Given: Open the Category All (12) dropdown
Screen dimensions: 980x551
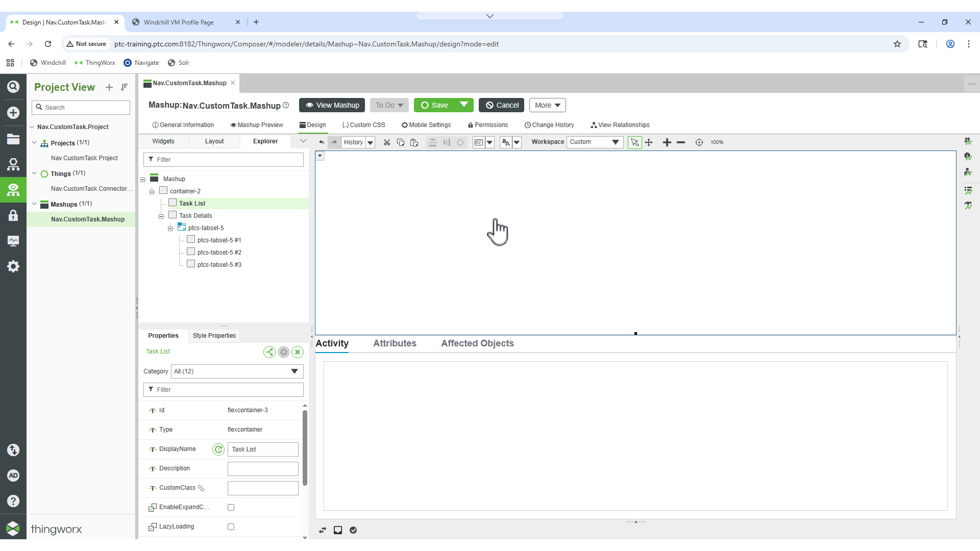Looking at the screenshot, I should click(x=236, y=371).
